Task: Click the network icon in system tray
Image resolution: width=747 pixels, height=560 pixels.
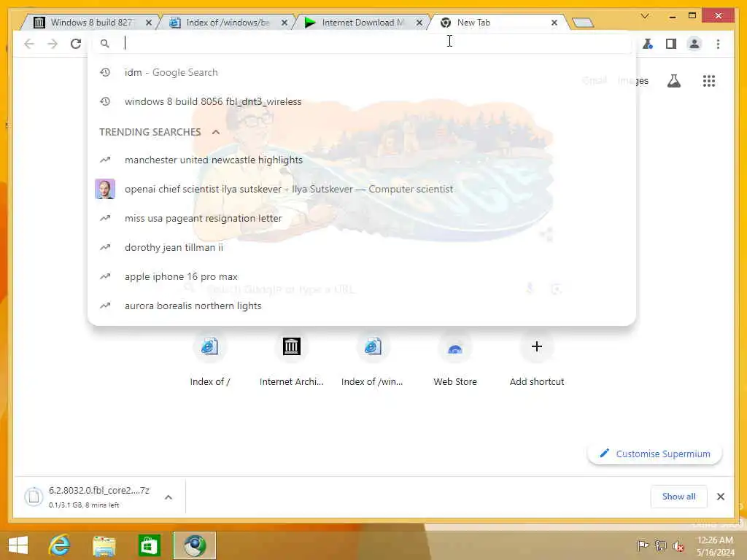Action: (660, 545)
